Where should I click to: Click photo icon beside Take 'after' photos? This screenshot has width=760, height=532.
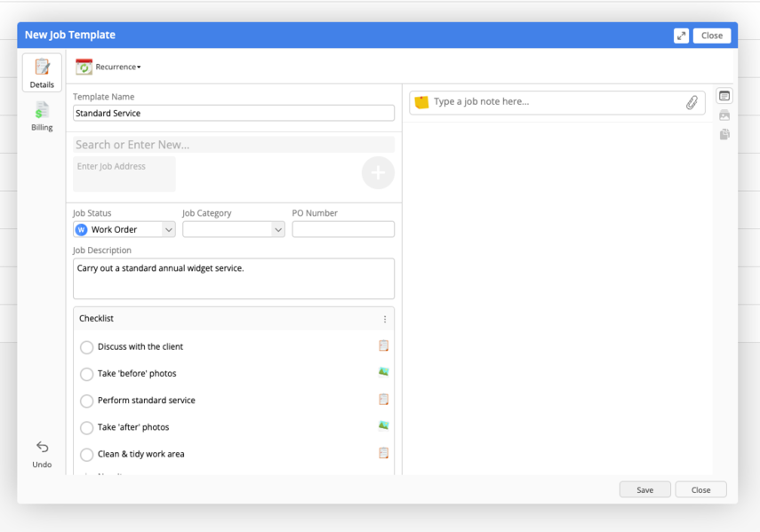tap(383, 426)
